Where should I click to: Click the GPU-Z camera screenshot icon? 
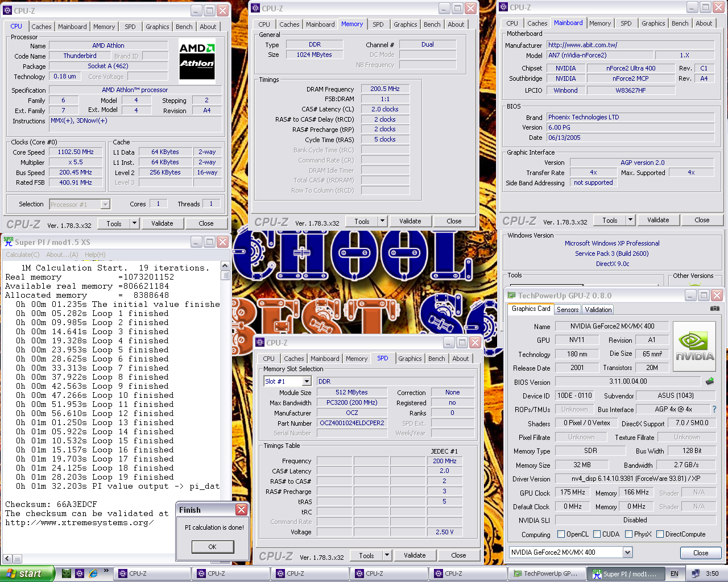(715, 309)
